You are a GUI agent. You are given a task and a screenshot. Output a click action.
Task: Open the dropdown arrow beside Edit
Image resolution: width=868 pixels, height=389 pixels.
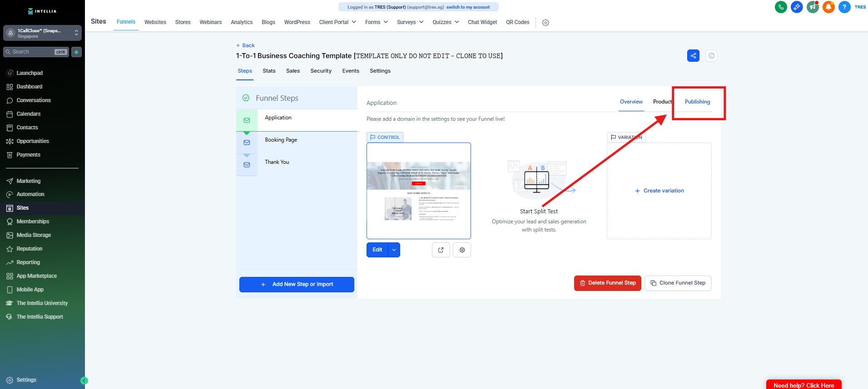tap(394, 250)
